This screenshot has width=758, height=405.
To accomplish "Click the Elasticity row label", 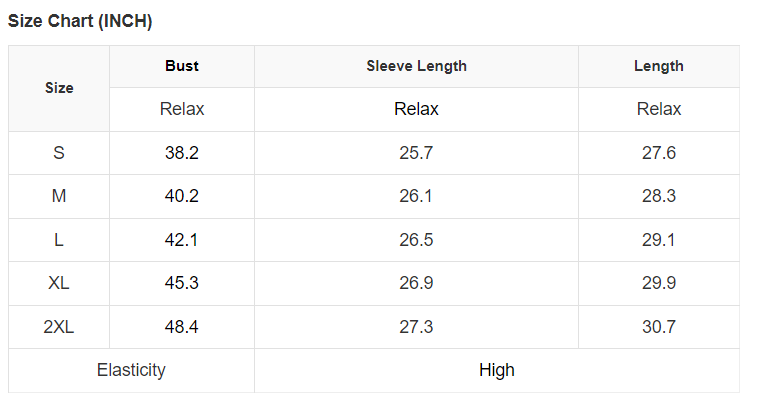I will pos(131,370).
